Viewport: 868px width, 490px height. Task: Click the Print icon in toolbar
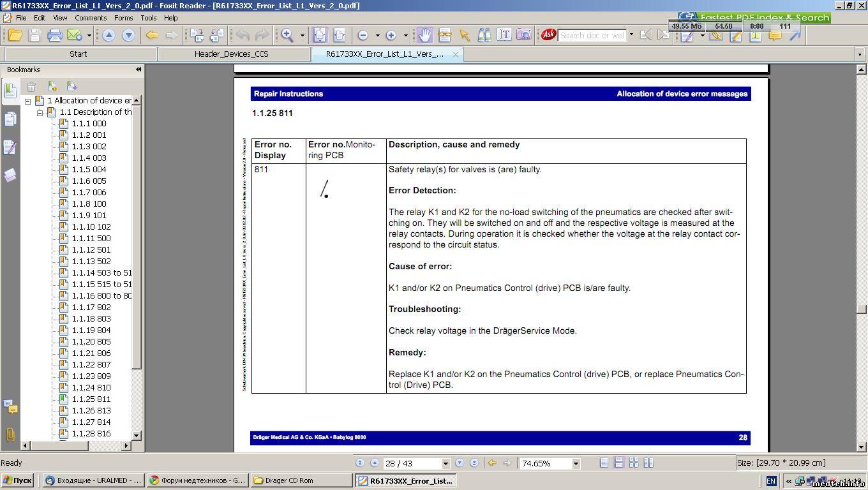(55, 35)
